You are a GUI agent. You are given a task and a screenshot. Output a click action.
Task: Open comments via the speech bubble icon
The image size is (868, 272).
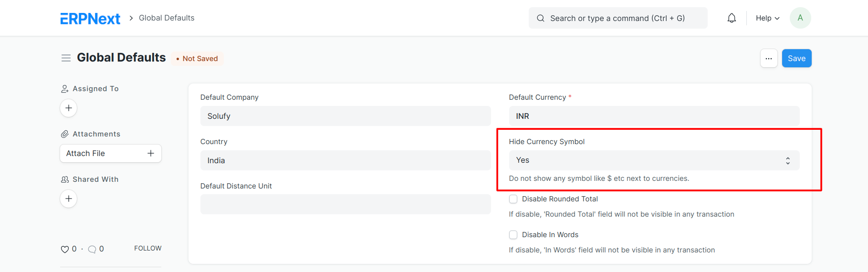click(x=93, y=249)
